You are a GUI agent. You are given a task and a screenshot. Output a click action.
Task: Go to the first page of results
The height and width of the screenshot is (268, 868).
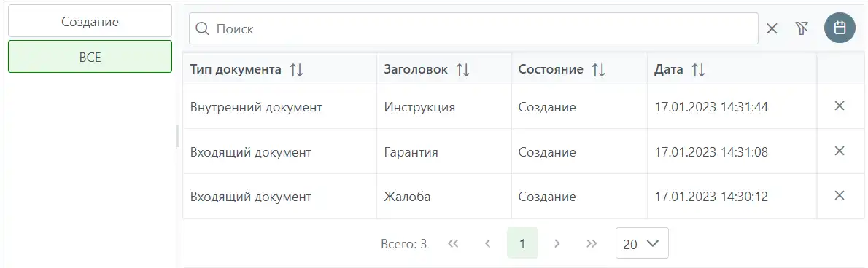point(454,243)
